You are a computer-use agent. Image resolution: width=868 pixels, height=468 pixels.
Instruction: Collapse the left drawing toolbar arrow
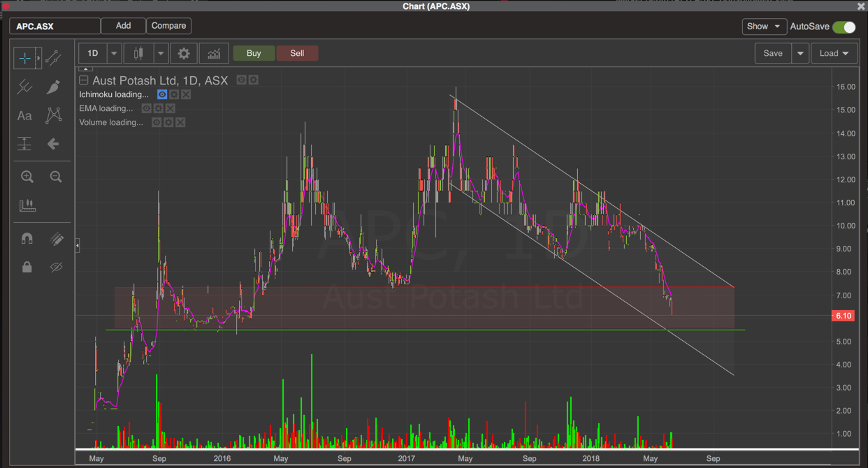click(x=77, y=245)
